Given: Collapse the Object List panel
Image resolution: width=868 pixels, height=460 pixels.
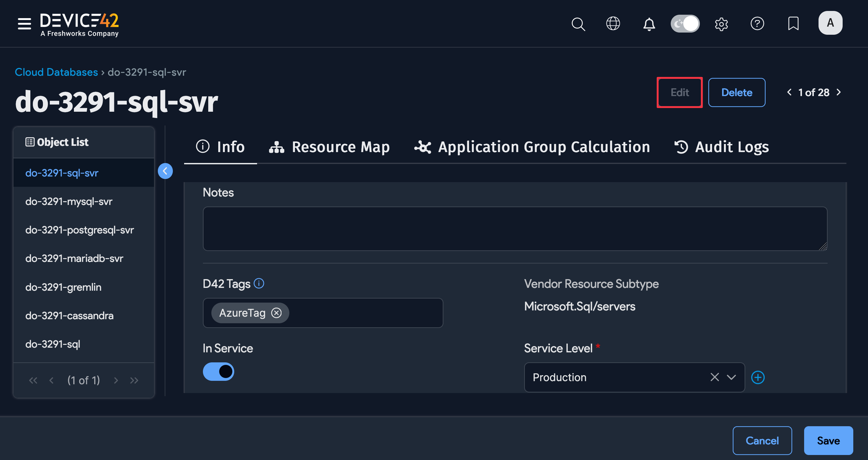Looking at the screenshot, I should pyautogui.click(x=165, y=171).
